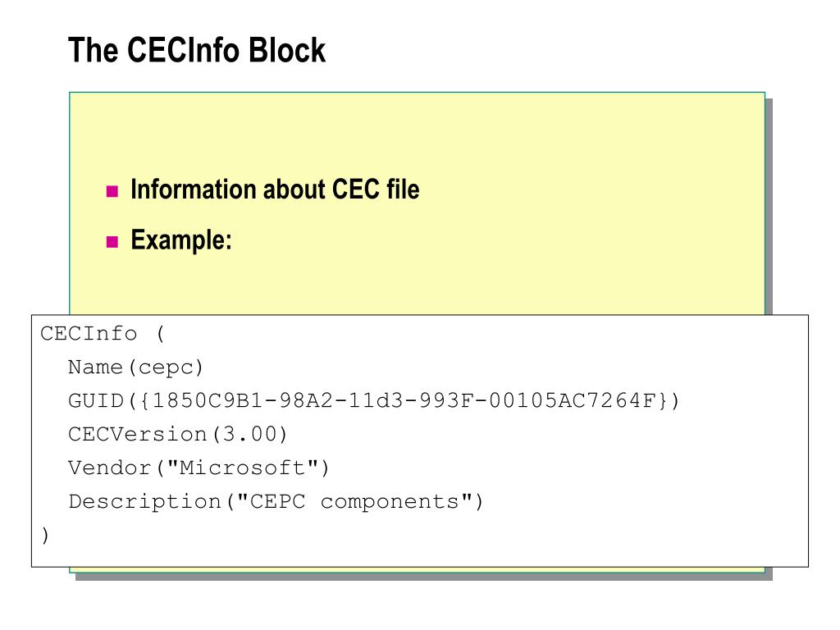840x630 pixels.
Task: Click the 'Name(cepc)' code line
Action: pos(135,367)
